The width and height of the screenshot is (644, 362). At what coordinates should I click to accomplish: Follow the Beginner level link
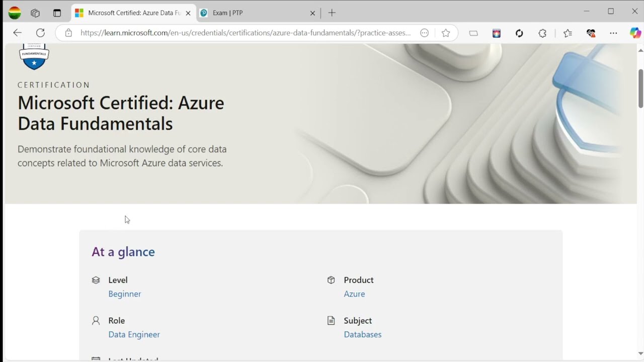click(124, 294)
